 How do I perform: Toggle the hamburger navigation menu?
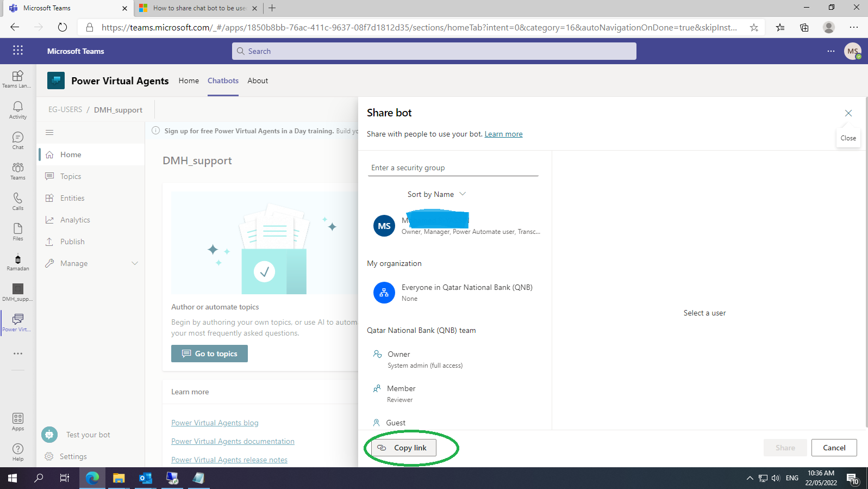pyautogui.click(x=49, y=132)
